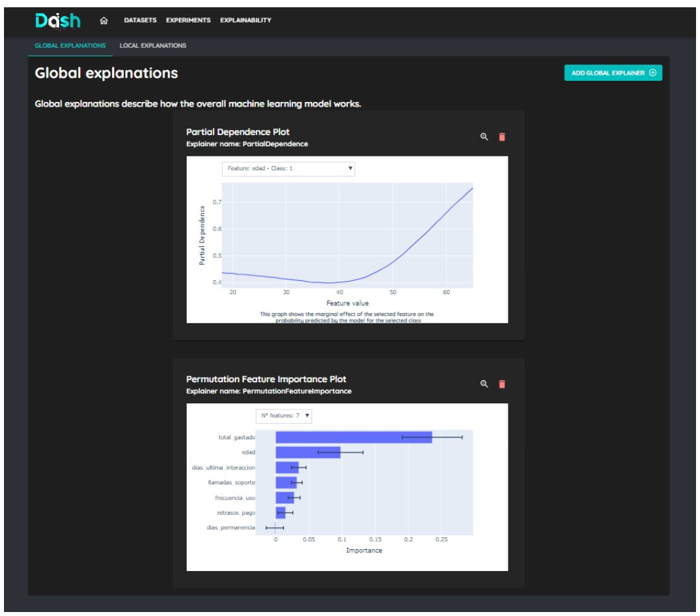The width and height of the screenshot is (700, 616).
Task: Open the Explainability menu item
Action: click(x=245, y=21)
